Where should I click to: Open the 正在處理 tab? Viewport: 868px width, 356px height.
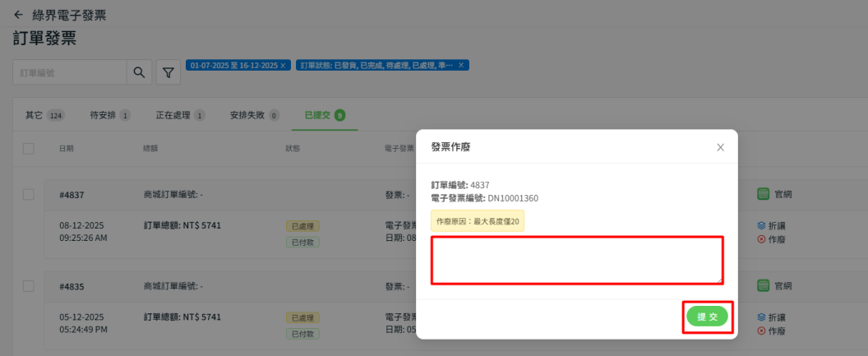(180, 115)
